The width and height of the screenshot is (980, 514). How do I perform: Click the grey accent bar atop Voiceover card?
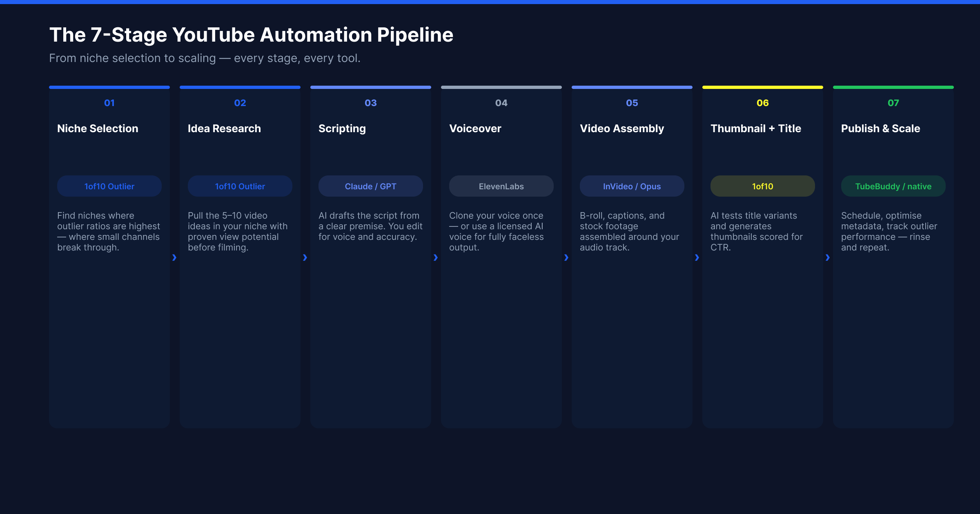click(x=501, y=87)
